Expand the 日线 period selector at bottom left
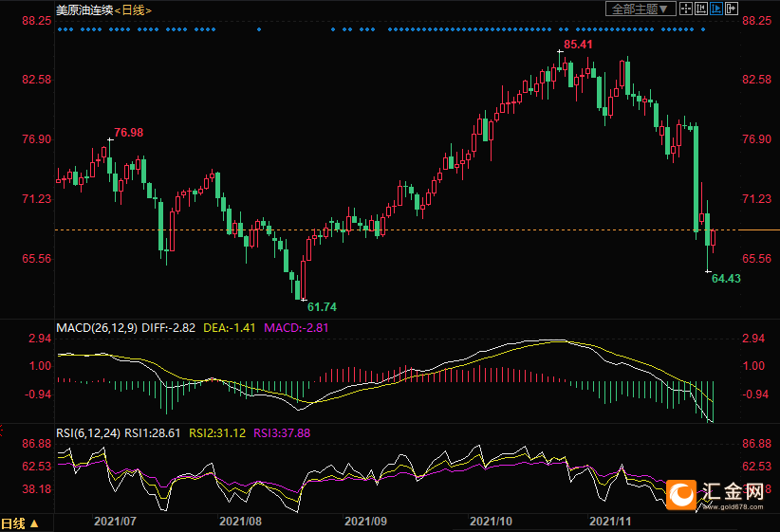Viewport: 780px width, 532px height. coord(20,523)
